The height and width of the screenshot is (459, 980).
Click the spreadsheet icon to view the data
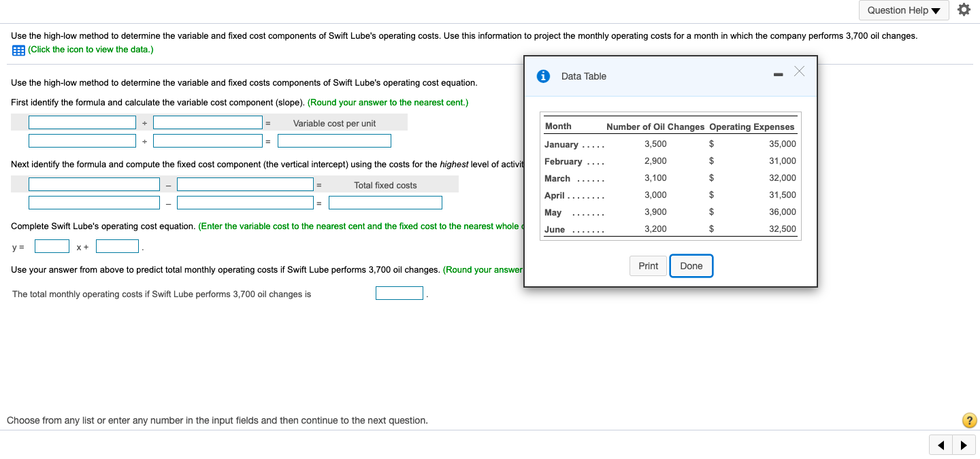(x=18, y=50)
